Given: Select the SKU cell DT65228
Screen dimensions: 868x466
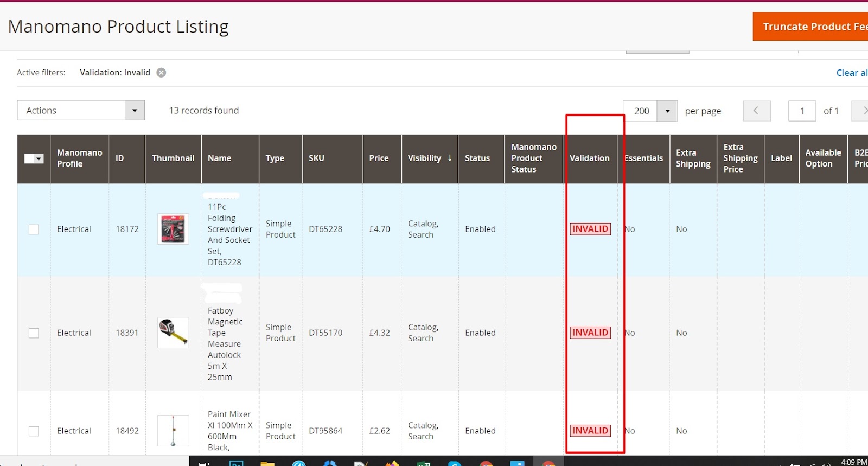Looking at the screenshot, I should pos(325,229).
